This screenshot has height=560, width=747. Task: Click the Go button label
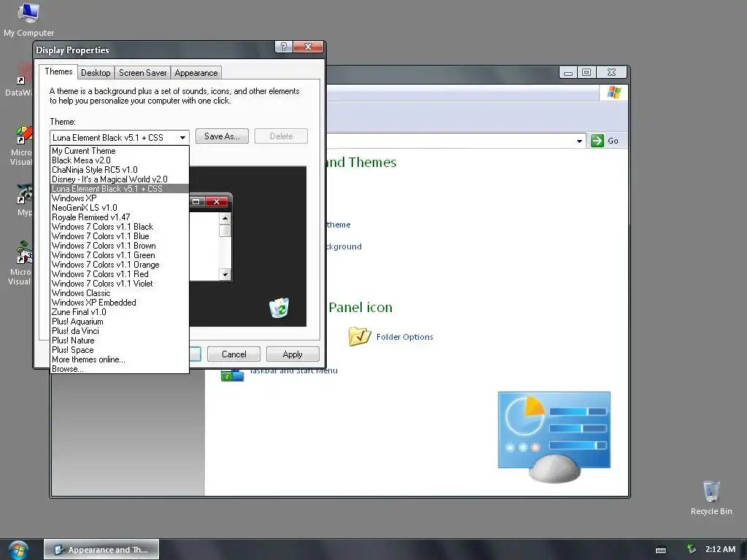pos(613,141)
